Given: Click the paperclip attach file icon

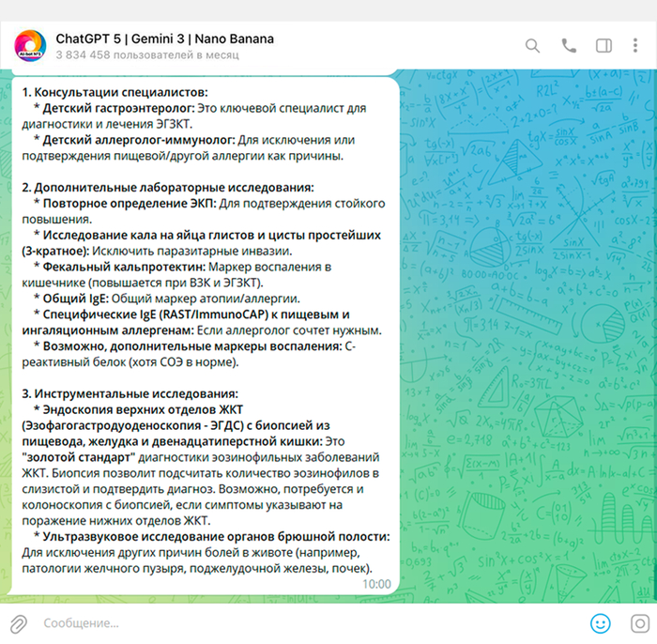Looking at the screenshot, I should (18, 622).
